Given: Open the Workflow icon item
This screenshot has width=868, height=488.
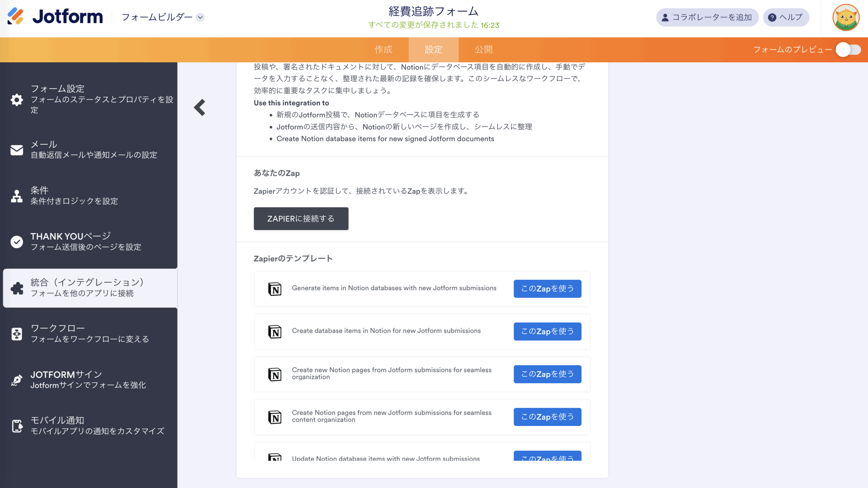Looking at the screenshot, I should (17, 334).
